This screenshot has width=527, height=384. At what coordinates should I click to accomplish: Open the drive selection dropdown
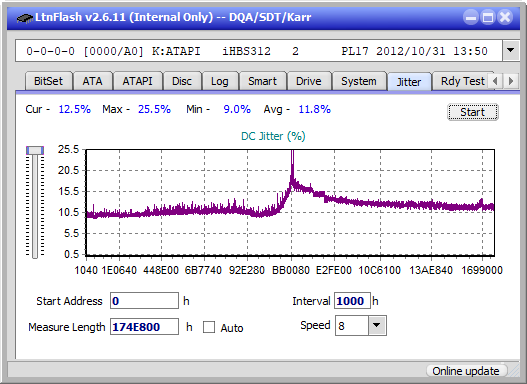(511, 51)
